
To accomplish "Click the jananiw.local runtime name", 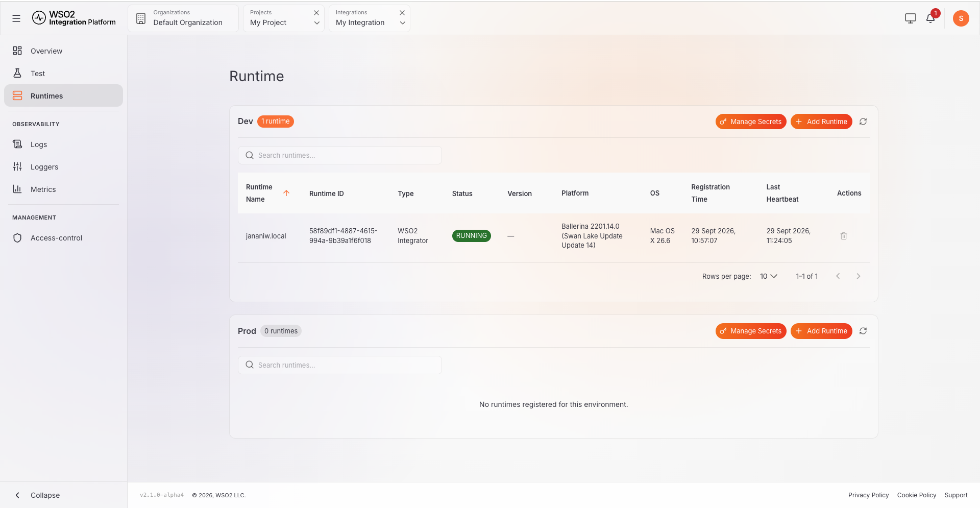I will tap(266, 236).
